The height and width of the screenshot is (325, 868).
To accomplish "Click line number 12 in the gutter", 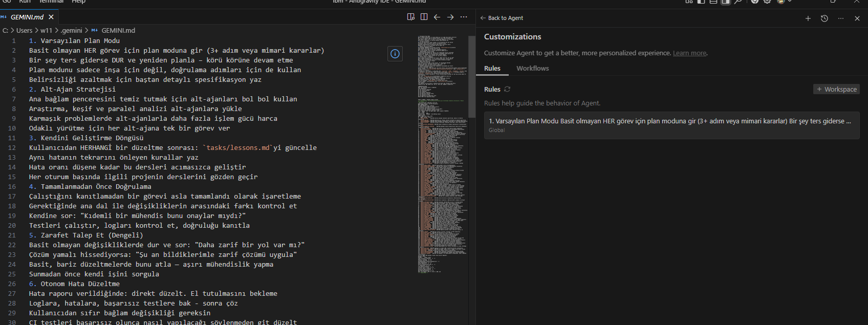I will coord(12,148).
